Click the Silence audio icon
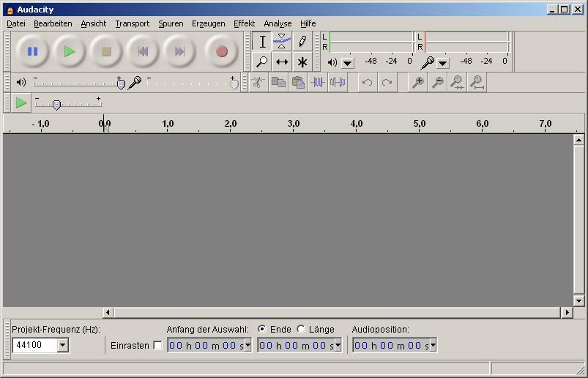This screenshot has width=588, height=378. pos(338,82)
